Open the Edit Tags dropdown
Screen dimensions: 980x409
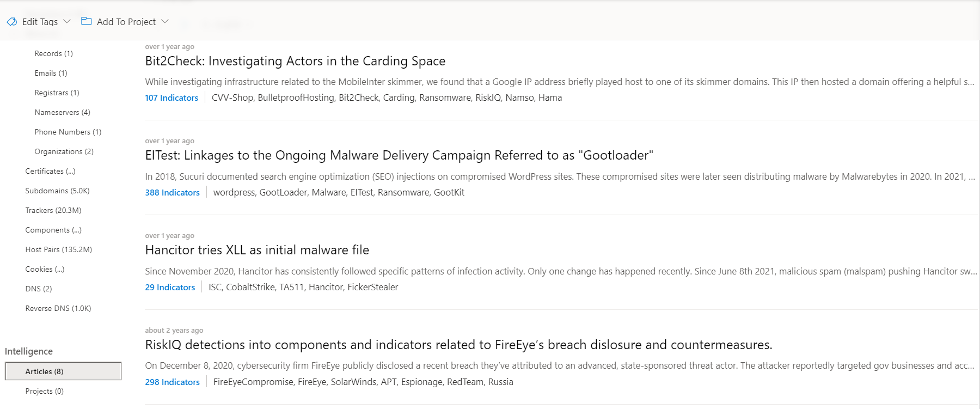coord(66,21)
